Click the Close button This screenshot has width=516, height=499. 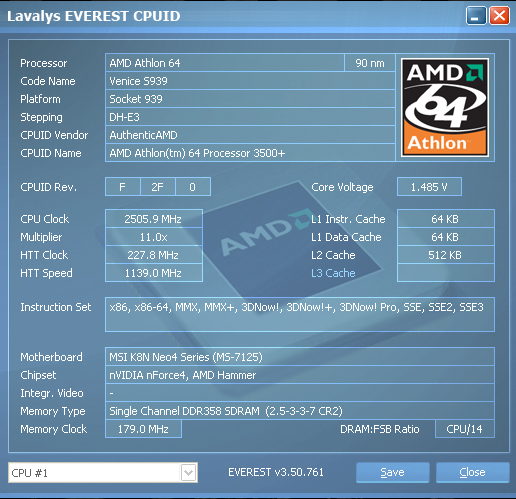tap(472, 472)
